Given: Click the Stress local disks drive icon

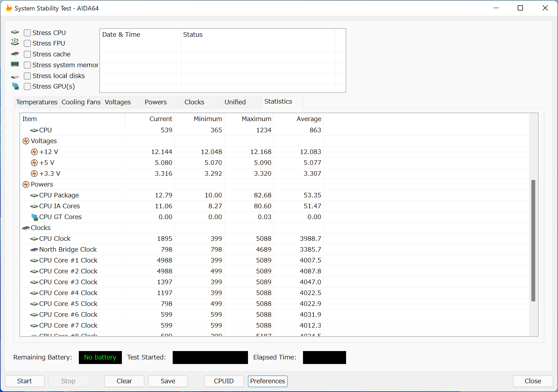Looking at the screenshot, I should tap(15, 76).
